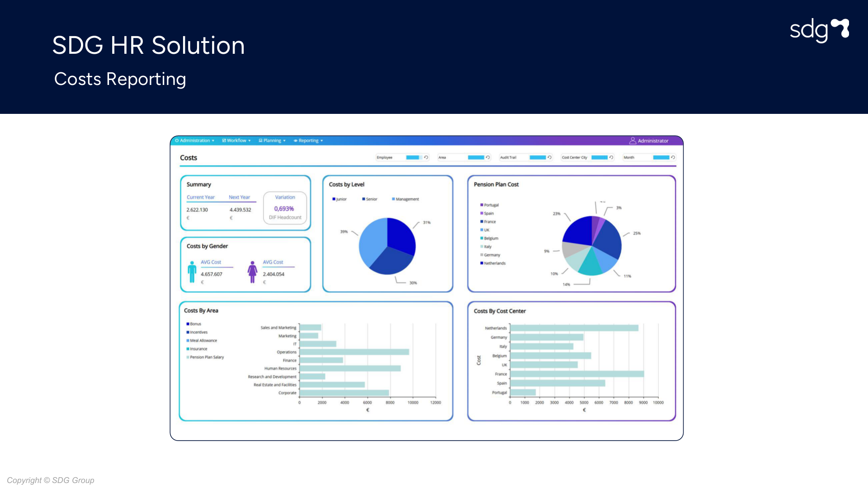
Task: Open the Administration dropdown menu
Action: [x=195, y=141]
